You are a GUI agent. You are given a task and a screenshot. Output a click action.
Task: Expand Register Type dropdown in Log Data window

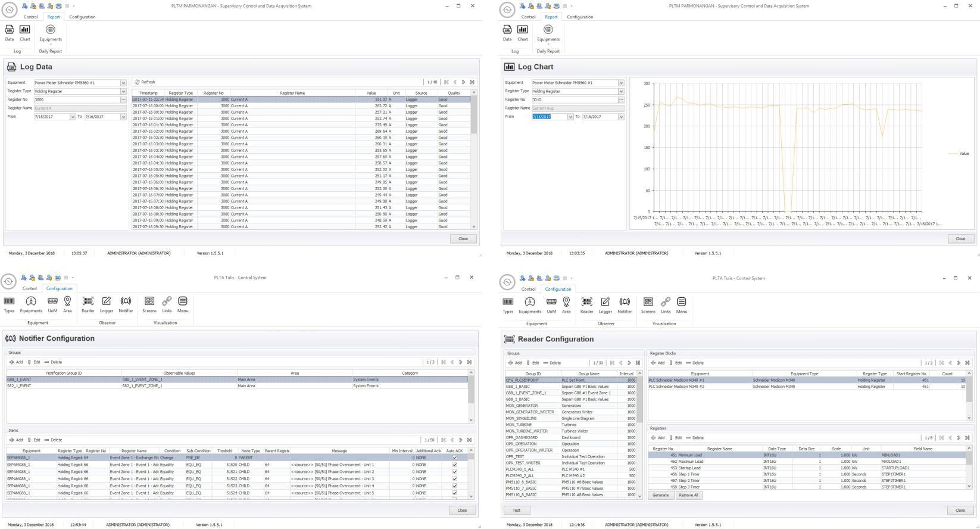tap(123, 91)
